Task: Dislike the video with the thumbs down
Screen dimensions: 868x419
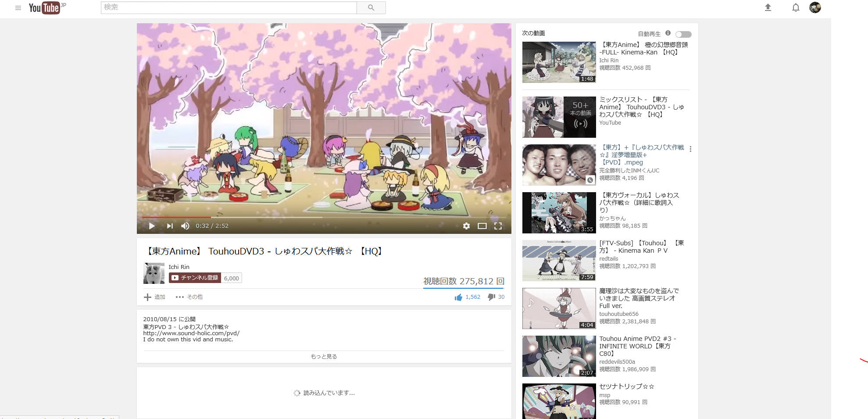Action: click(492, 297)
